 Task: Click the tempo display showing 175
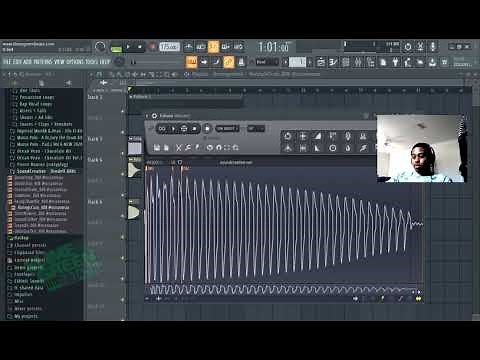point(169,47)
